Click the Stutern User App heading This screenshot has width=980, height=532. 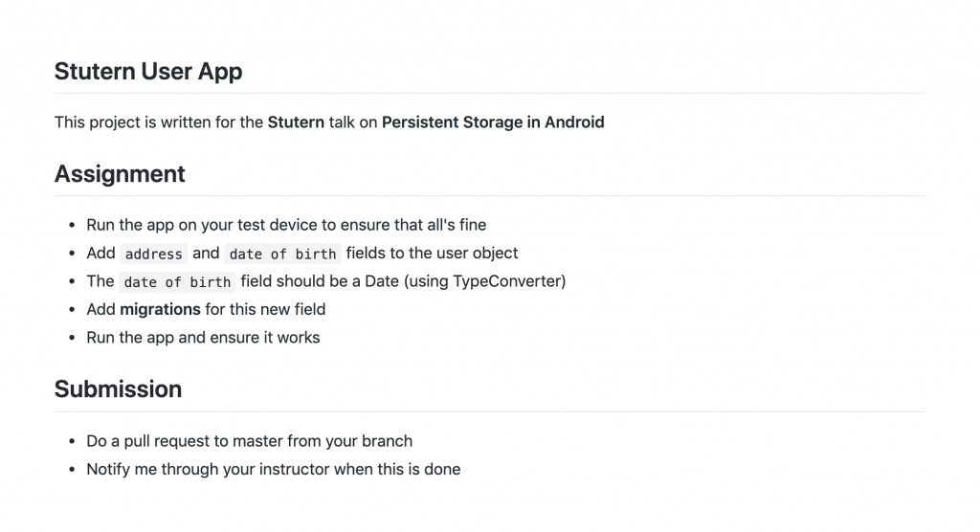(x=148, y=72)
